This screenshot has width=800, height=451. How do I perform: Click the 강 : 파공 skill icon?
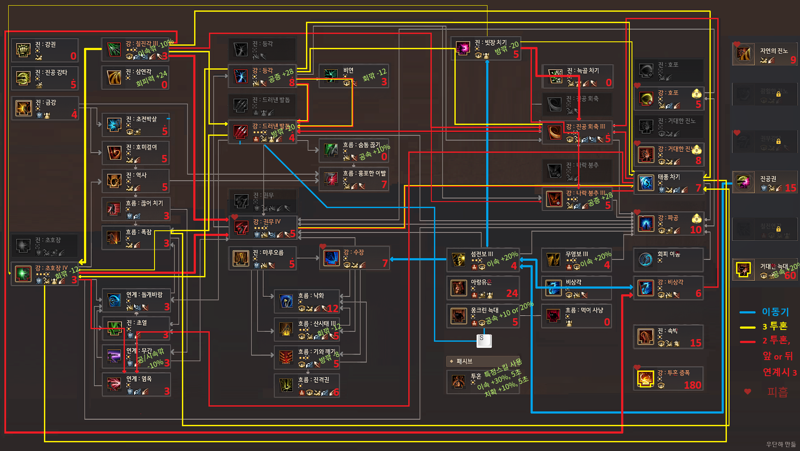pos(646,223)
